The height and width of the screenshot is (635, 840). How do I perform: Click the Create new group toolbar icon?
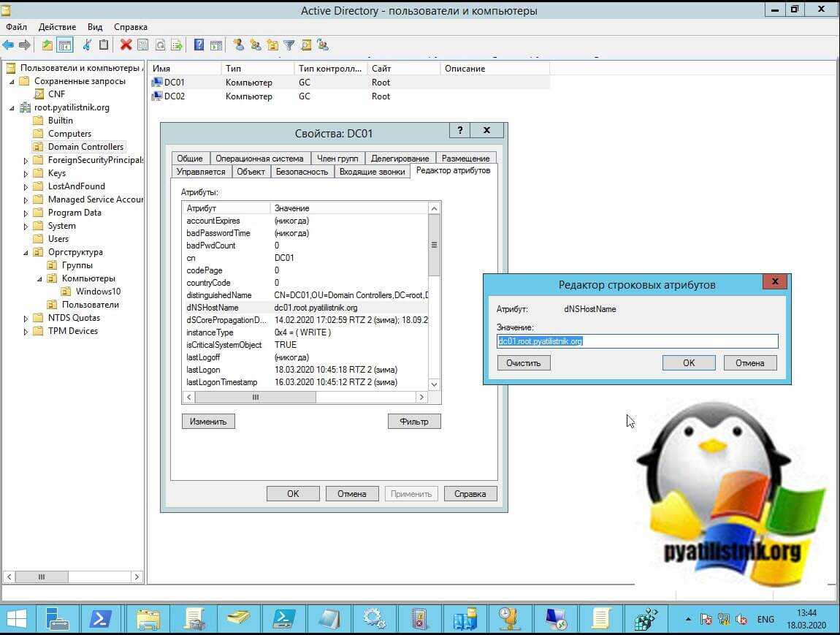255,45
